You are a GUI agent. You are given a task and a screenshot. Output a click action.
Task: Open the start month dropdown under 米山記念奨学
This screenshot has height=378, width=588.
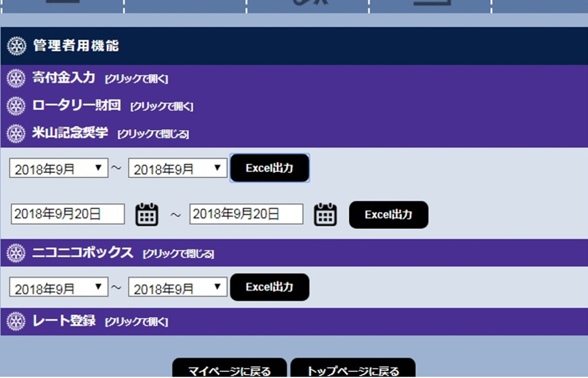59,169
